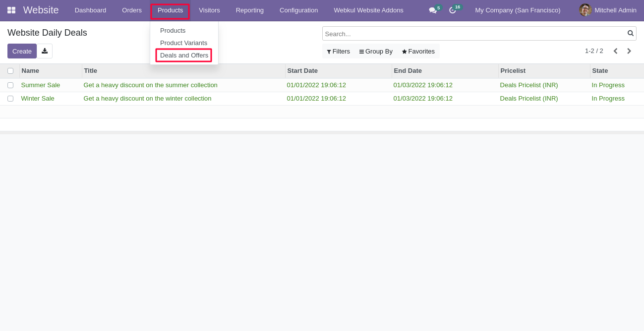Viewport: 644px width, 331px height.
Task: Open the Summer Sale record
Action: [41, 85]
